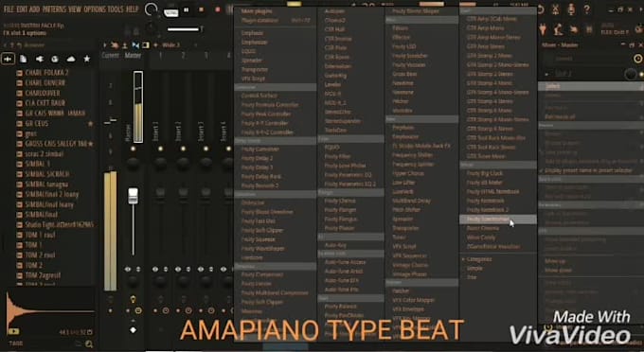This screenshot has width=644, height=352.
Task: Open the starred favorites browser tab
Action: tap(87, 59)
